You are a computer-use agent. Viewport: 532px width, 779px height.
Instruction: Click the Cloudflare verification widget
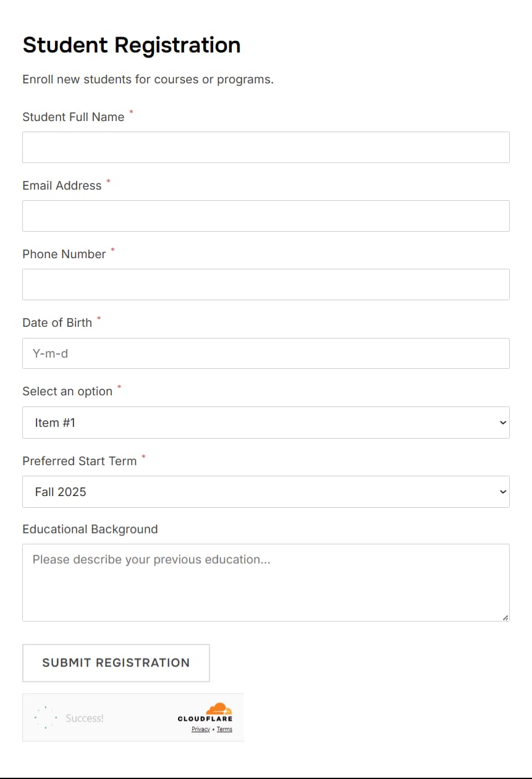(133, 717)
